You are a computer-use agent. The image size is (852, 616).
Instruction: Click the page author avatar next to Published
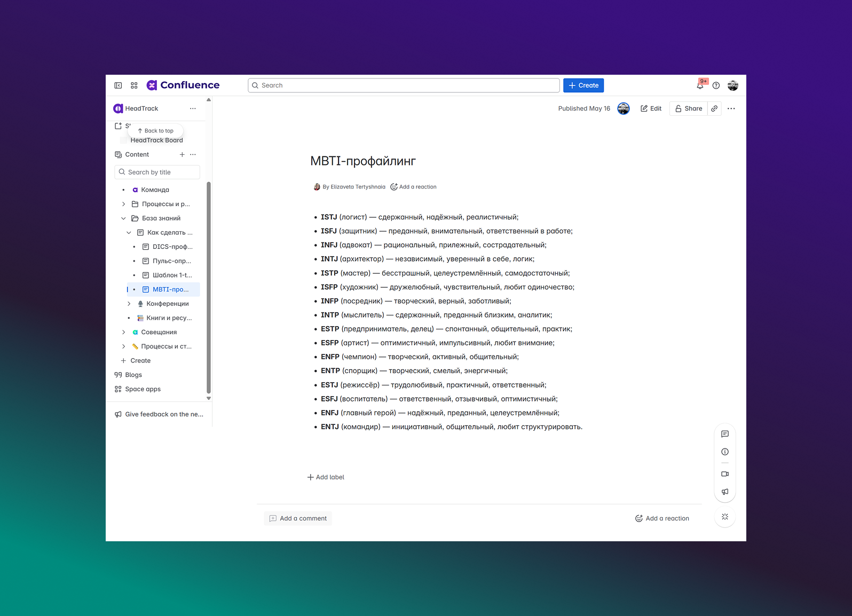623,108
